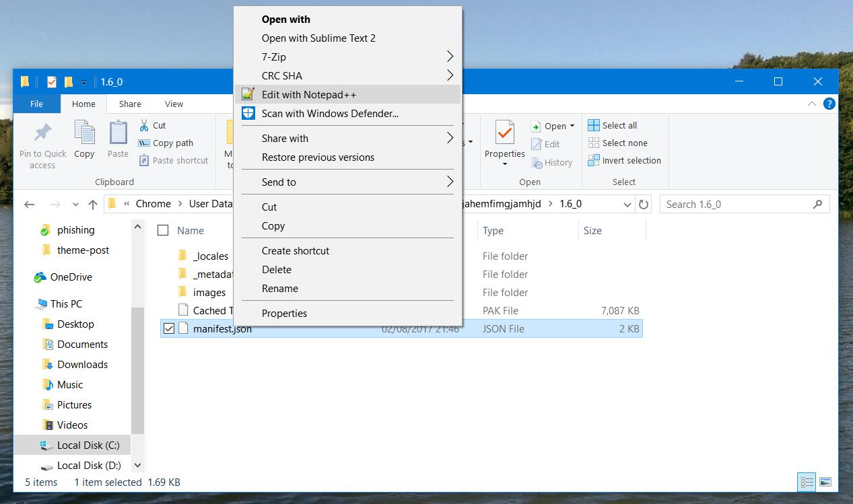The image size is (853, 504).
Task: Select Downloads in navigation pane
Action: pos(75,364)
